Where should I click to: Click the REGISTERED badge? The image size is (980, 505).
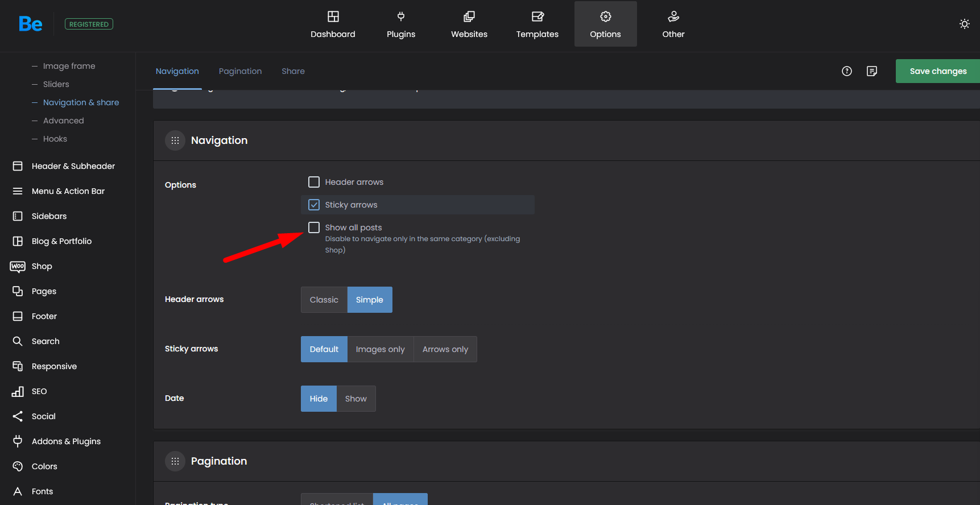coord(89,24)
